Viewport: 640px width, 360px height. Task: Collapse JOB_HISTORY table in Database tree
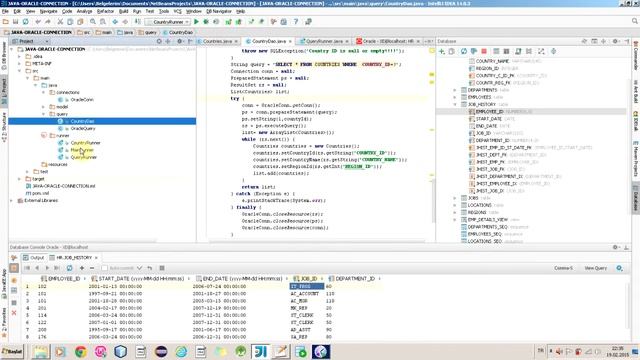pos(455,104)
